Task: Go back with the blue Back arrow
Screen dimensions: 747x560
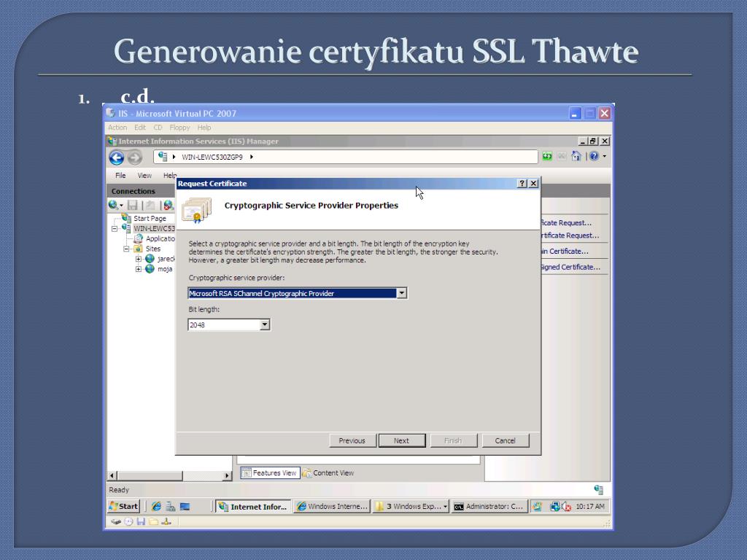Action: pos(116,157)
